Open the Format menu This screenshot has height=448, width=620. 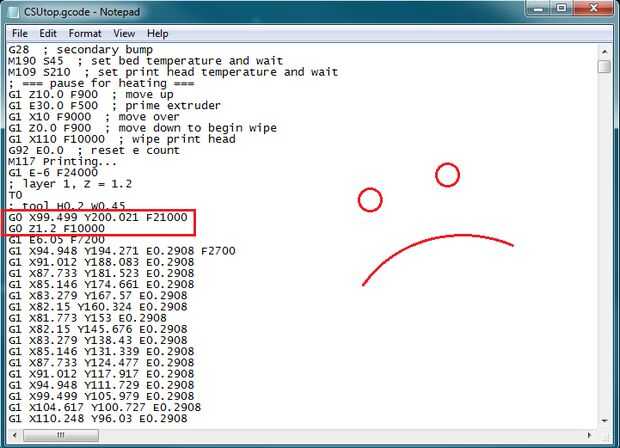[85, 34]
